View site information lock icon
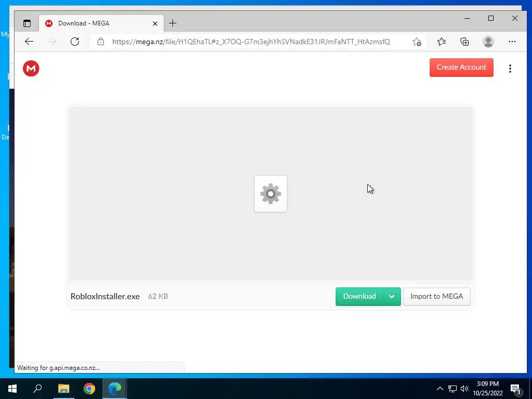The width and height of the screenshot is (532, 399). [100, 42]
